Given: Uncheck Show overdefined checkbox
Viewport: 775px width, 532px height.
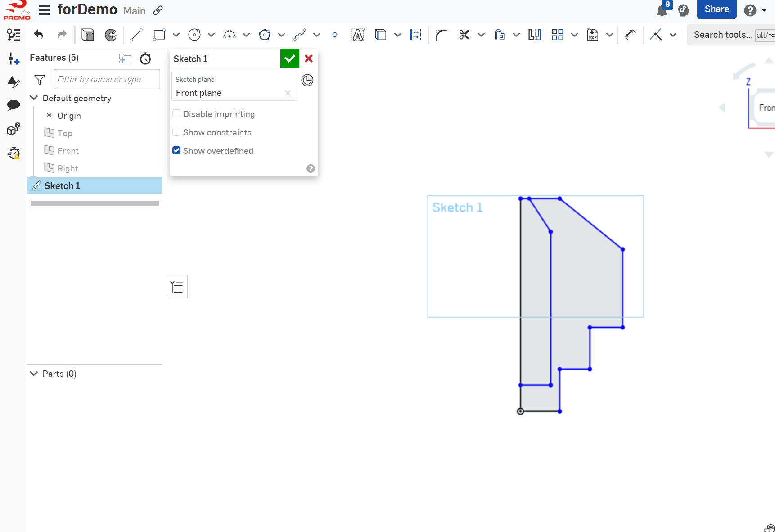Looking at the screenshot, I should pos(177,151).
